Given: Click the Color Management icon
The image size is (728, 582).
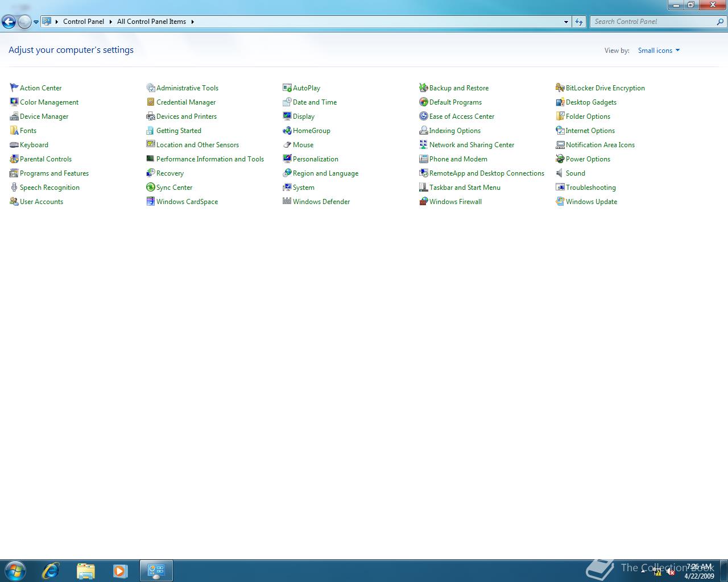Looking at the screenshot, I should tap(14, 102).
